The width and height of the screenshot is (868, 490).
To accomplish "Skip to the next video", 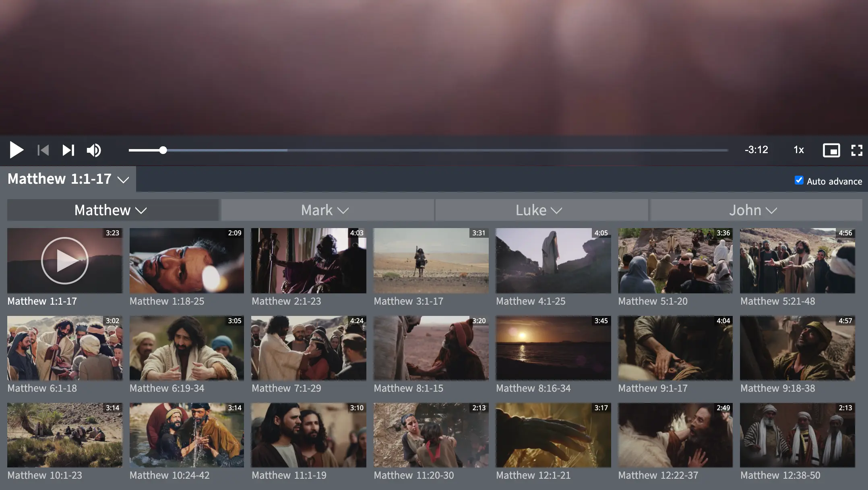I will [68, 150].
